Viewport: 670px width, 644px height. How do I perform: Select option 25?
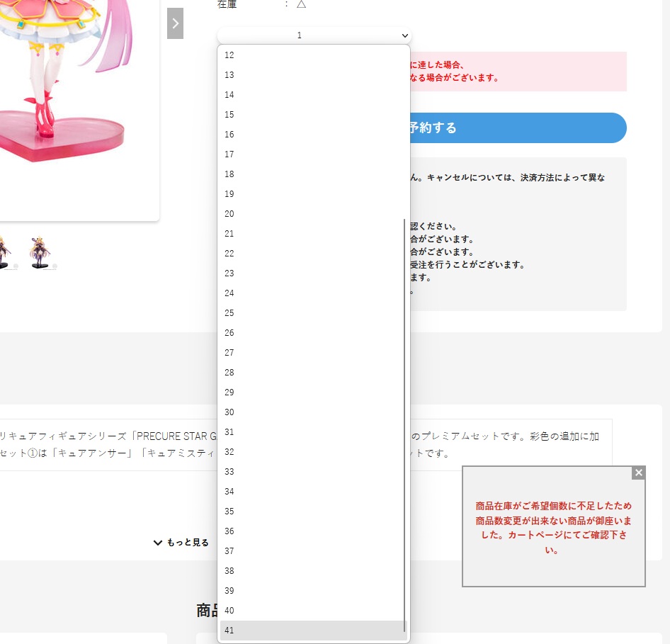click(314, 313)
